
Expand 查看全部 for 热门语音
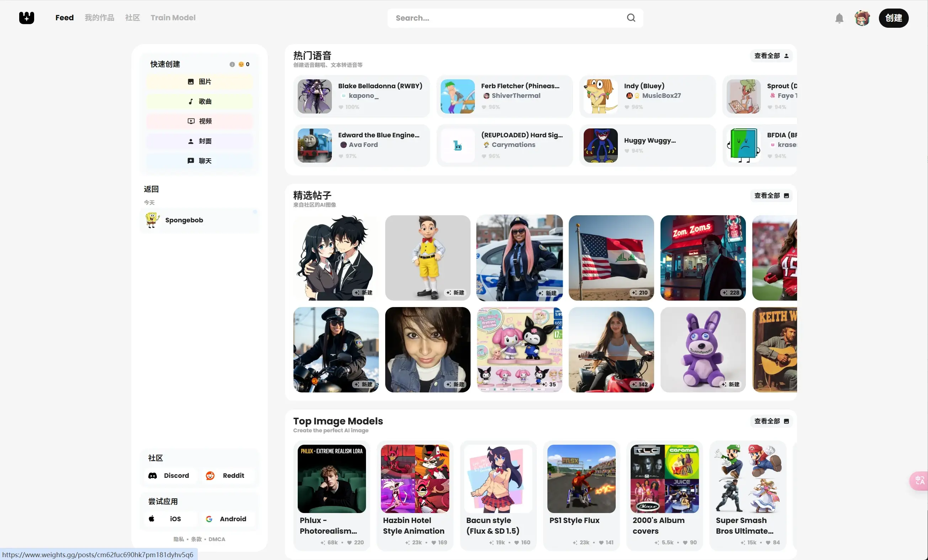pos(771,56)
